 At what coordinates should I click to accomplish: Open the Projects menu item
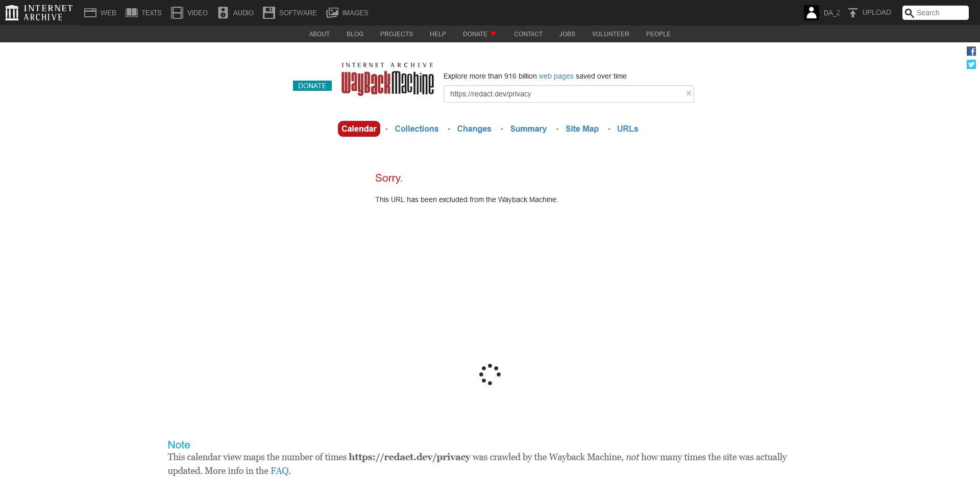(x=397, y=34)
